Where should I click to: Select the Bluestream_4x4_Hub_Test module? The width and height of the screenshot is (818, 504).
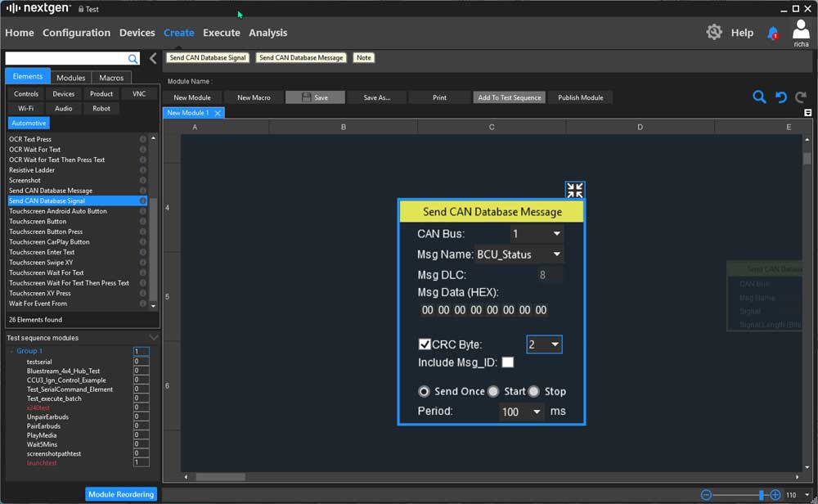tap(63, 371)
